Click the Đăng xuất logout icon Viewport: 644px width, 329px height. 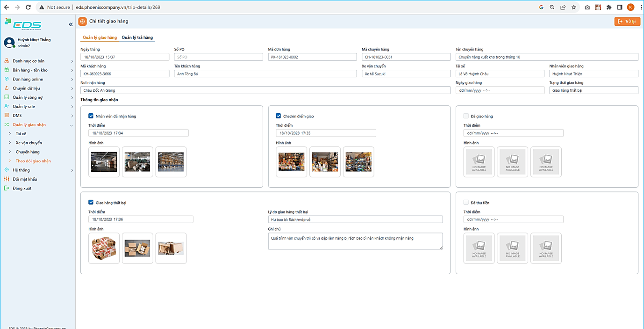tap(7, 188)
